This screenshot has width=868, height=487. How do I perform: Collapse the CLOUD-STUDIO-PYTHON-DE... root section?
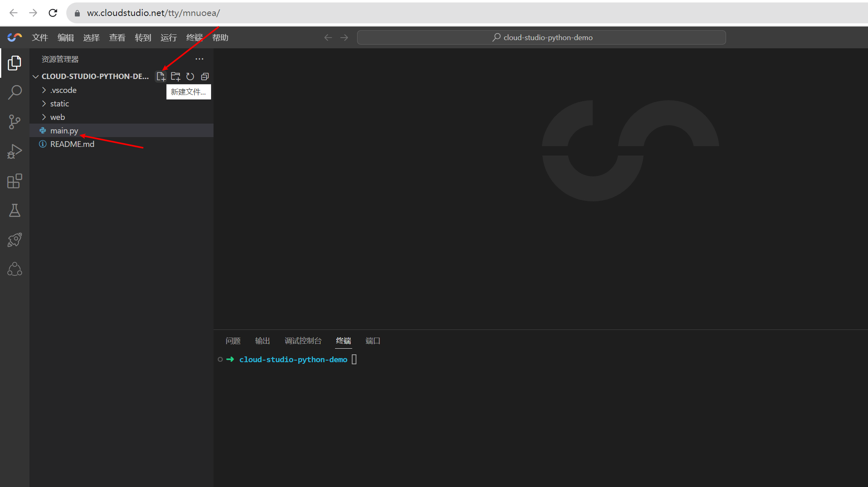click(x=36, y=77)
